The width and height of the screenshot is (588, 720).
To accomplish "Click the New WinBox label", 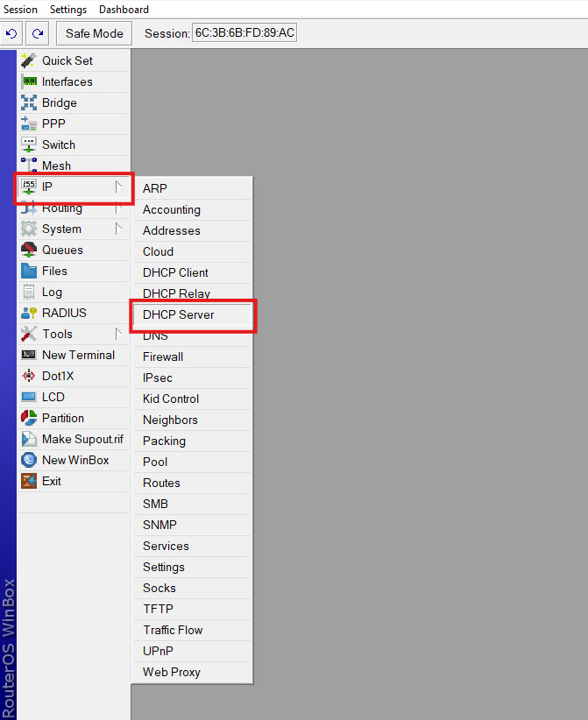I will click(75, 460).
